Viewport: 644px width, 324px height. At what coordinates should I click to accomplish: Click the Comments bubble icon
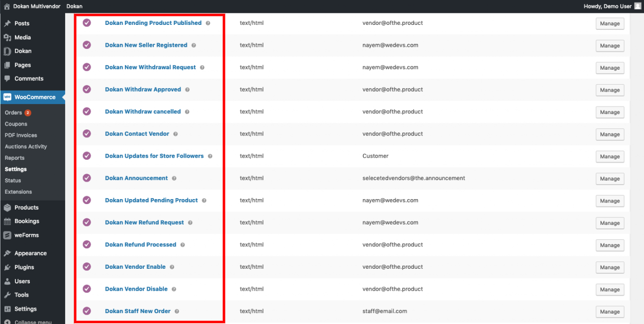coord(7,79)
